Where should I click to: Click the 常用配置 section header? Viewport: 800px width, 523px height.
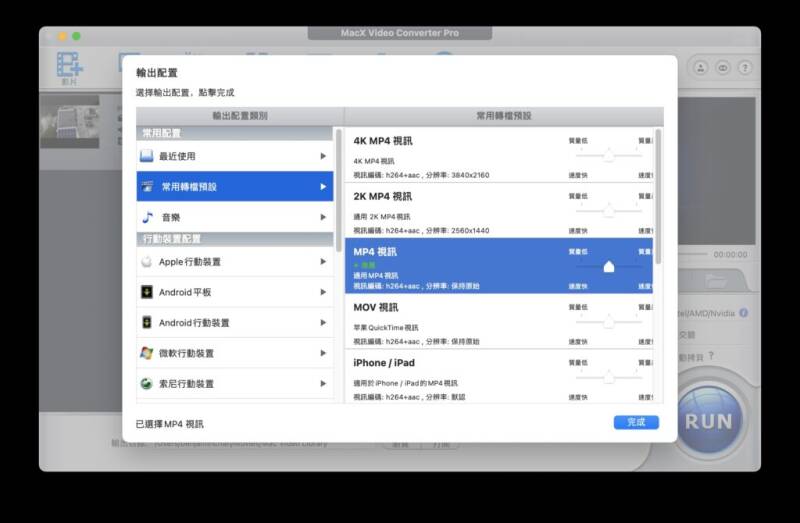(x=235, y=133)
